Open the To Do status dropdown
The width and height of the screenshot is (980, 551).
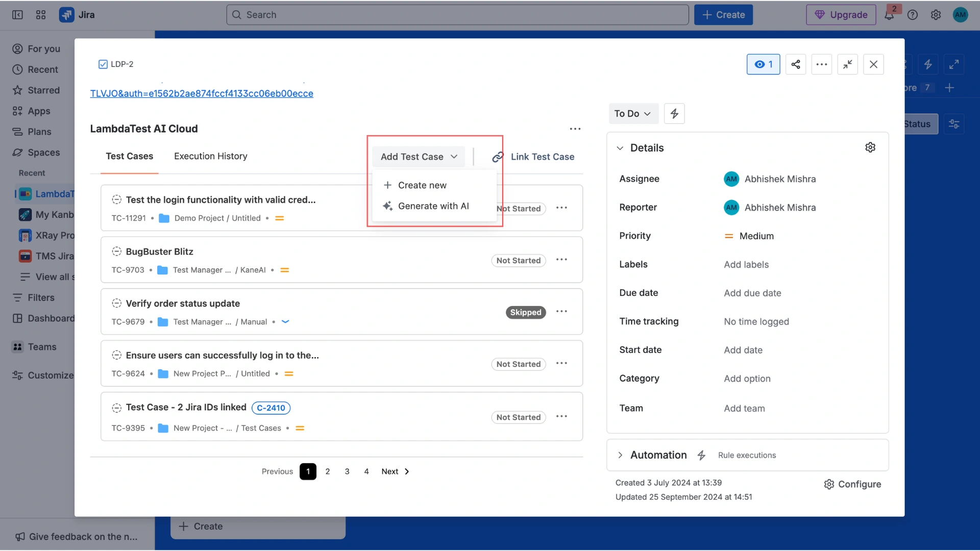(632, 113)
